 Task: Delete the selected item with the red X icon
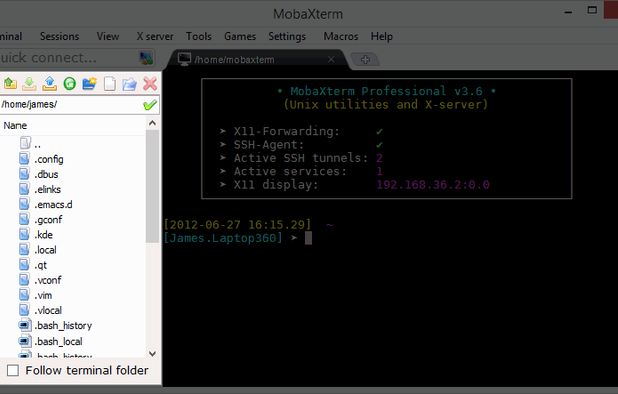150,84
